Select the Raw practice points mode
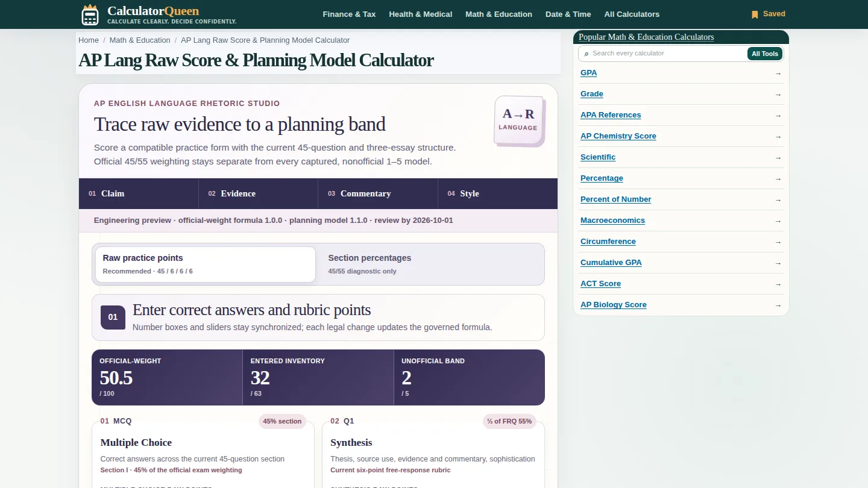This screenshot has width=868, height=488. point(206,264)
